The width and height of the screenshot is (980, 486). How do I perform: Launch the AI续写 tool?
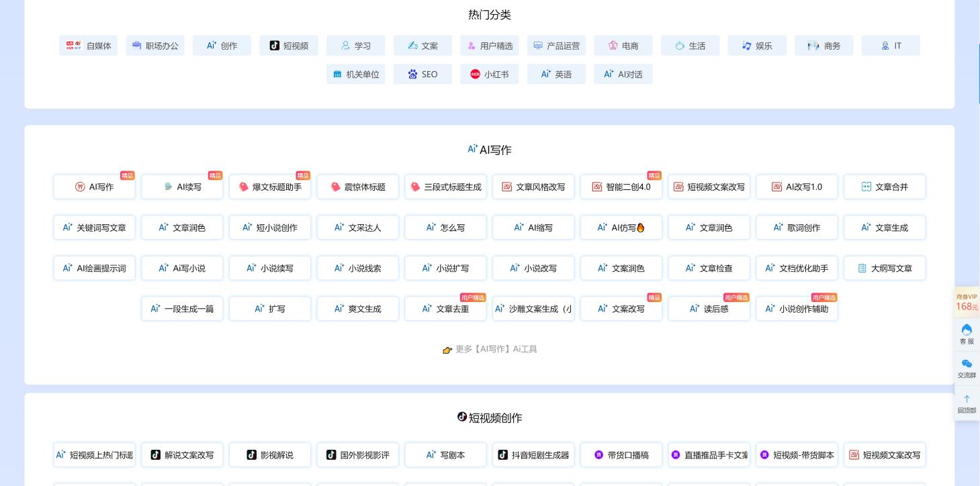tap(182, 187)
